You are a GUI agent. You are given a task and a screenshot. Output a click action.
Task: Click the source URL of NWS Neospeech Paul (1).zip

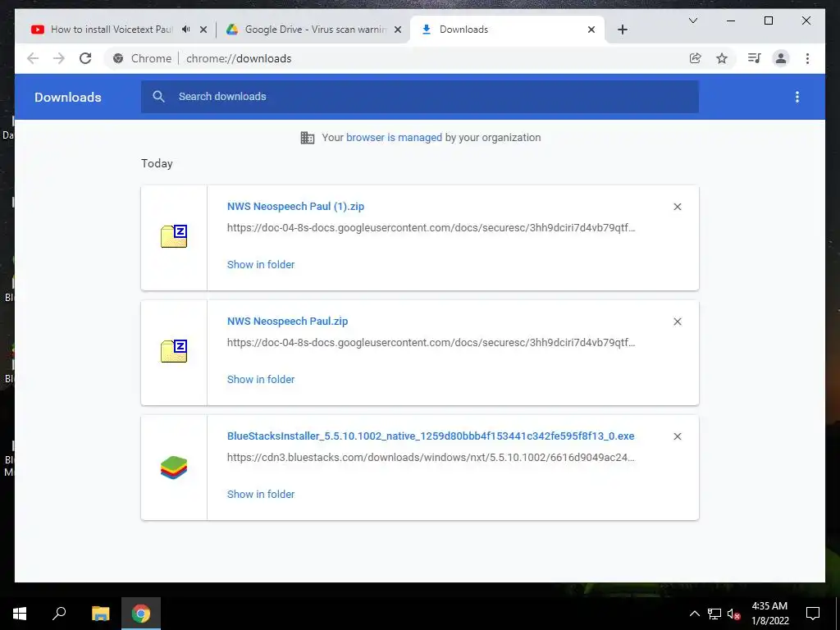click(x=431, y=228)
